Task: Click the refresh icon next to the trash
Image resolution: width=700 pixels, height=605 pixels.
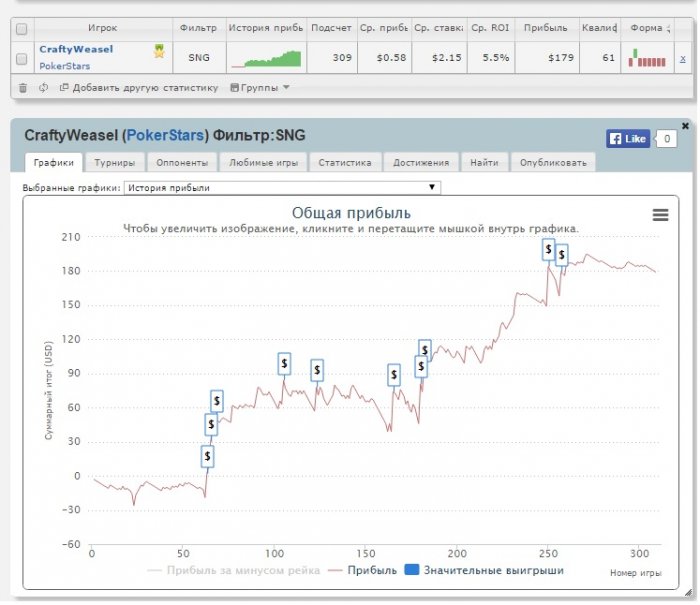Action: pyautogui.click(x=44, y=88)
